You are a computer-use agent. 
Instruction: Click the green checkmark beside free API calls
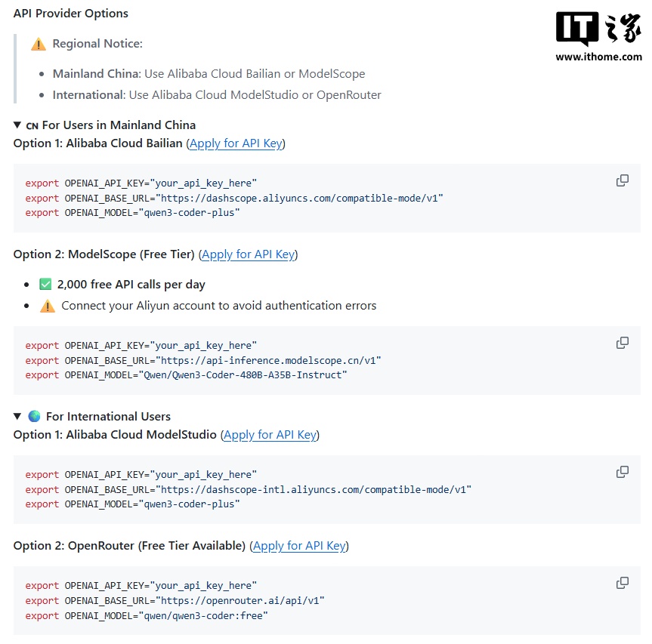coord(45,285)
